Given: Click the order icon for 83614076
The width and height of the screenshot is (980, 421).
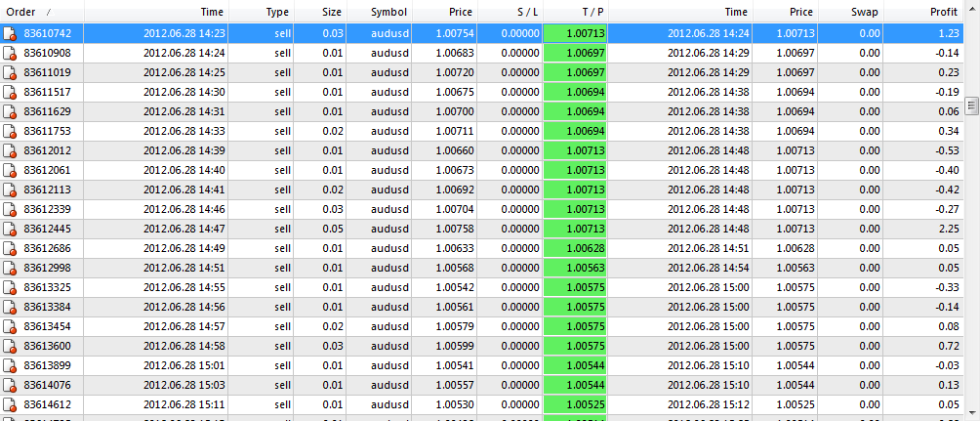Looking at the screenshot, I should click(x=10, y=385).
